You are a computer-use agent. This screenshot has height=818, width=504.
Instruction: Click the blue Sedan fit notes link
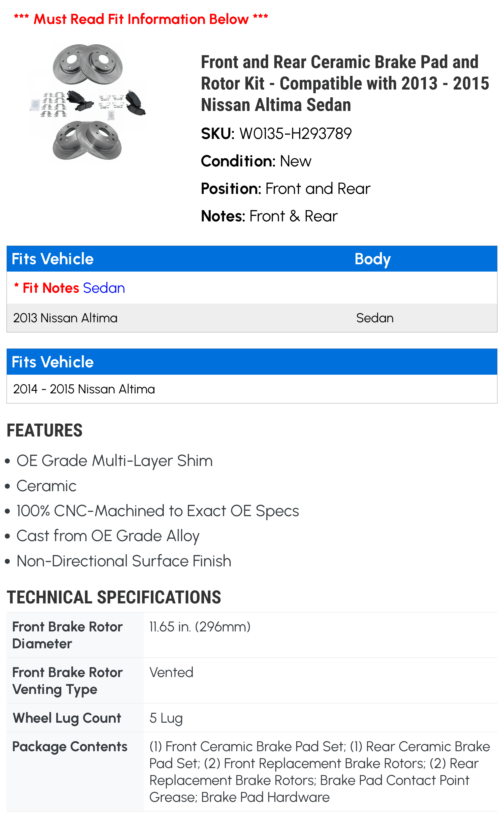(104, 288)
